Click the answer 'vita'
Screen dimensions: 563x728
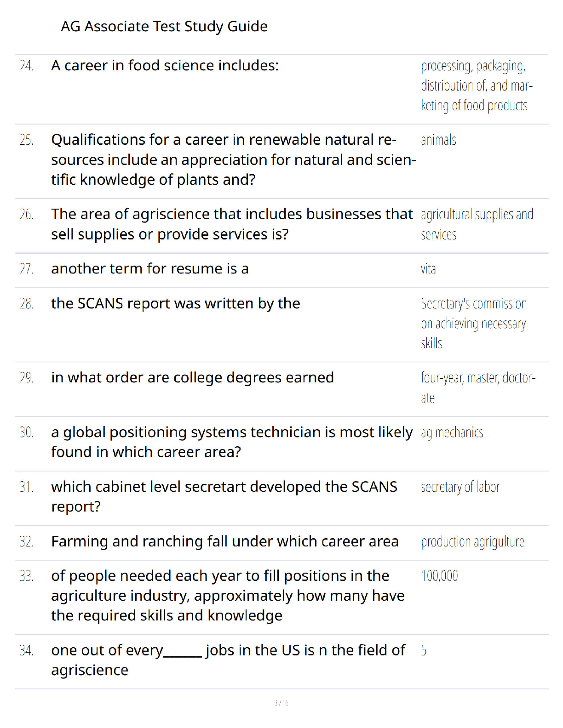click(428, 269)
